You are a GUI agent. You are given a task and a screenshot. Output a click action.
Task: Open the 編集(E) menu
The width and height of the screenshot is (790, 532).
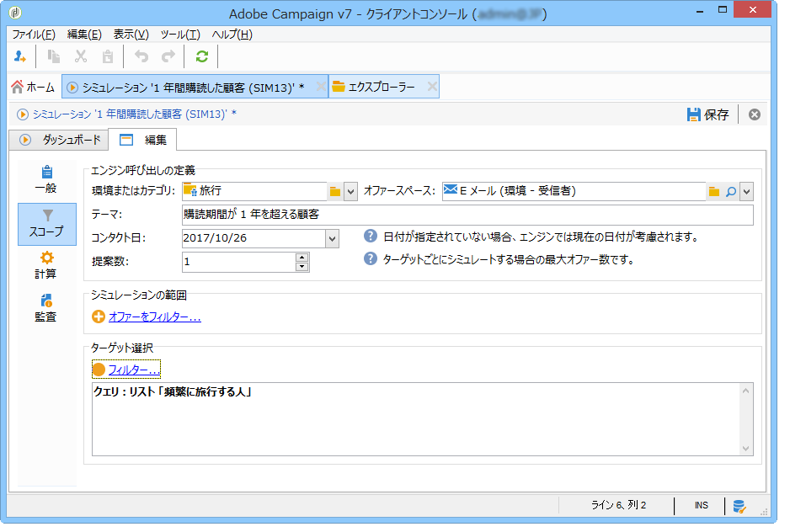pyautogui.click(x=84, y=35)
